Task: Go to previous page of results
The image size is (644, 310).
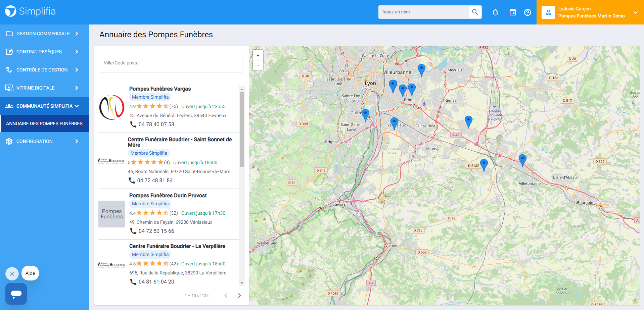Action: click(226, 296)
